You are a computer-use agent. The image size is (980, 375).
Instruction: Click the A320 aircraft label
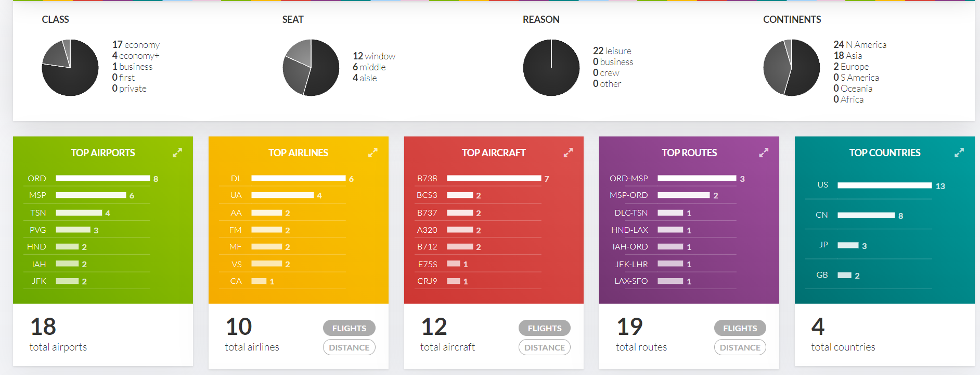coord(427,230)
